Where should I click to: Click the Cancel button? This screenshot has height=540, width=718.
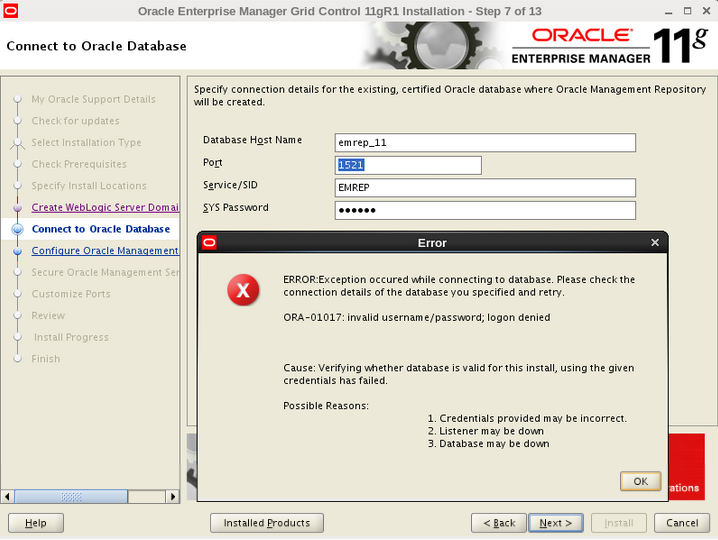coord(682,523)
